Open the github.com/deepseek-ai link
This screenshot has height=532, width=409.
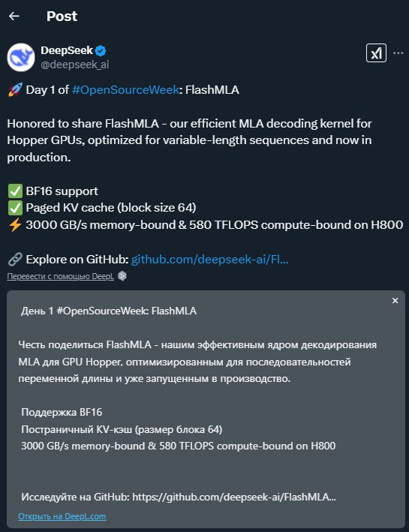pyautogui.click(x=210, y=259)
